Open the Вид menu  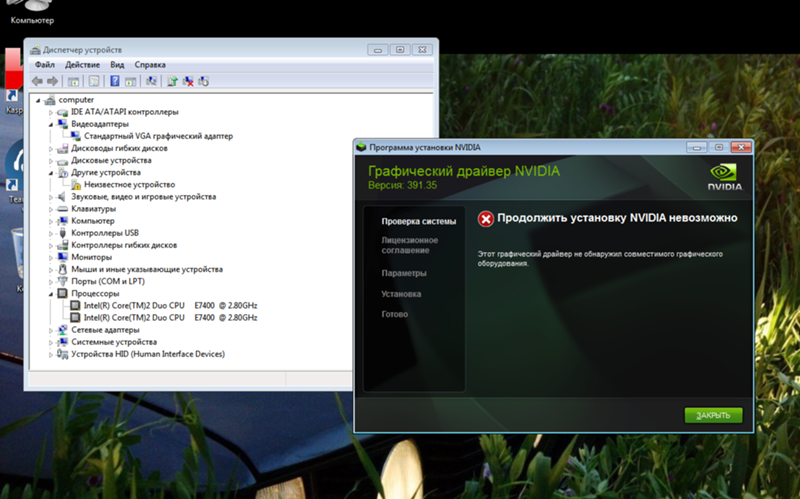(x=117, y=64)
